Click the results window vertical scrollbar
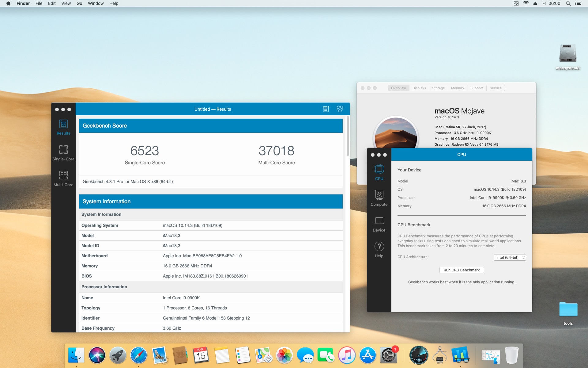 [x=348, y=136]
